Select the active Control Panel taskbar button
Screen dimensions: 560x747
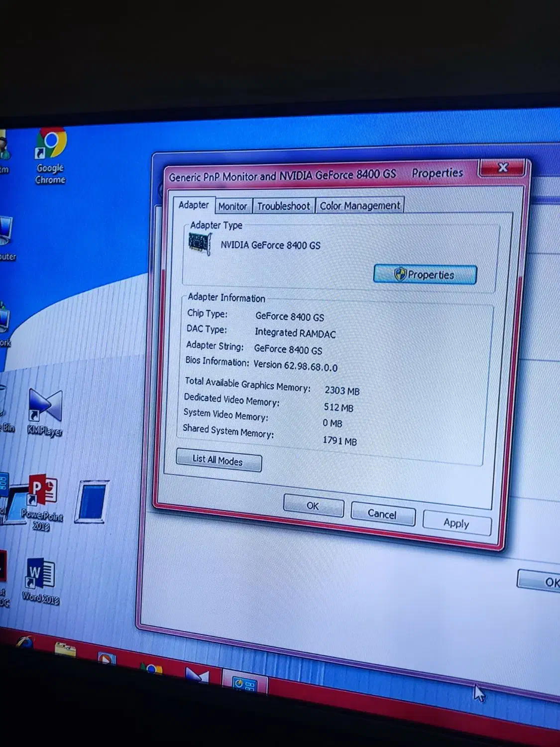pos(244,685)
